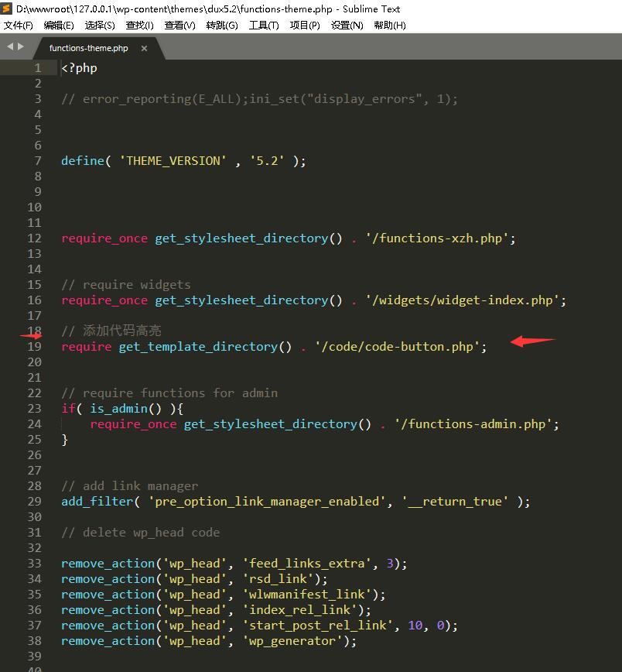The image size is (622, 672).
Task: Click require keyword on line 19
Action: (x=86, y=346)
